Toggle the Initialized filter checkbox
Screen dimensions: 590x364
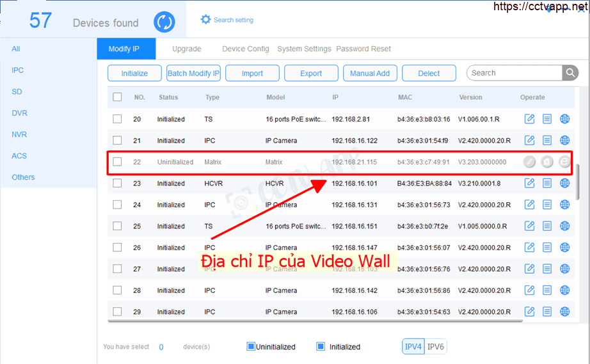(321, 347)
